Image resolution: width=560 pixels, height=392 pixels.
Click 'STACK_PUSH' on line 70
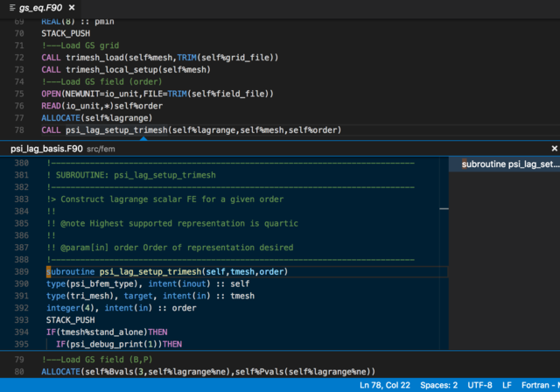(x=66, y=33)
